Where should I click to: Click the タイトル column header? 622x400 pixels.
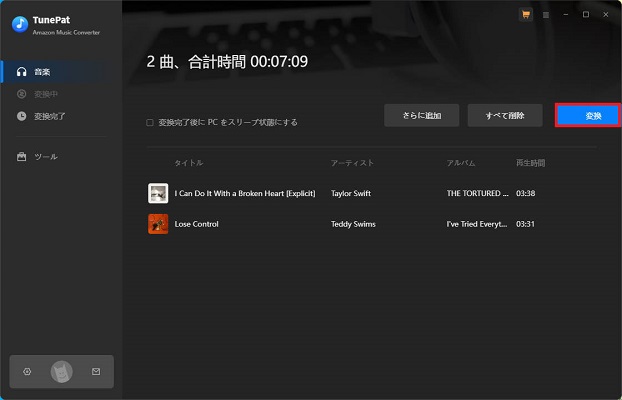(189, 163)
